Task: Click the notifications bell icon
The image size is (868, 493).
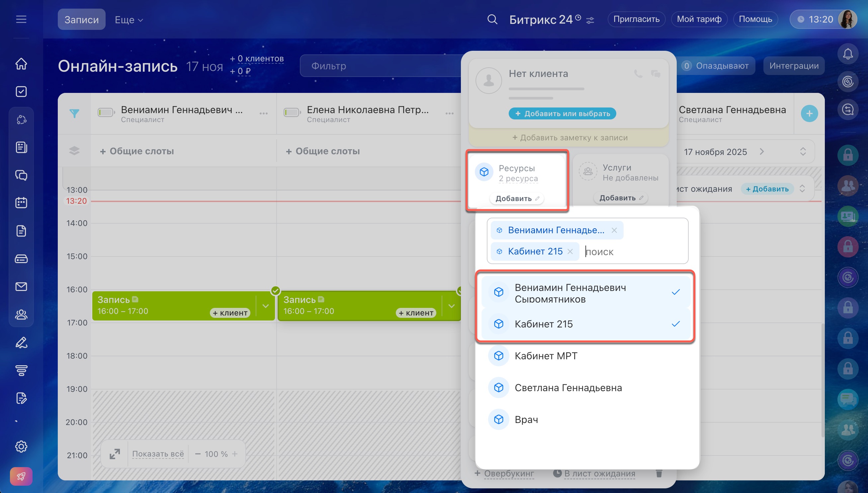Action: pos(848,54)
